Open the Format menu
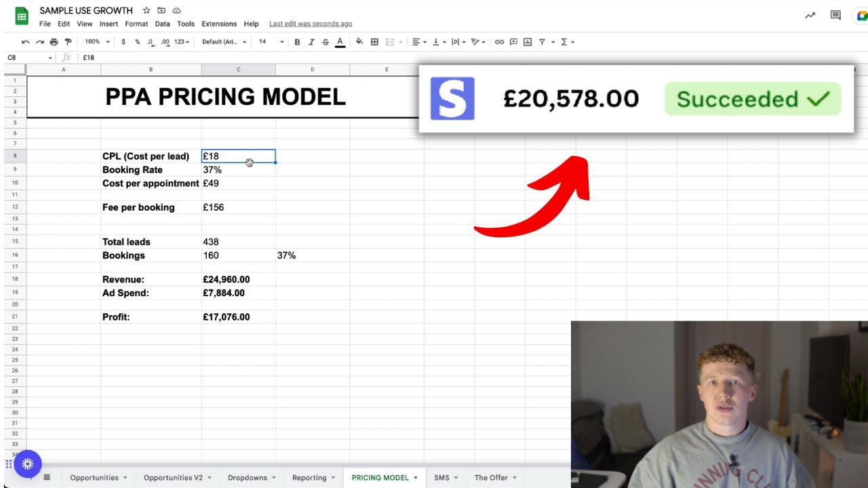The height and width of the screenshot is (488, 868). click(136, 24)
